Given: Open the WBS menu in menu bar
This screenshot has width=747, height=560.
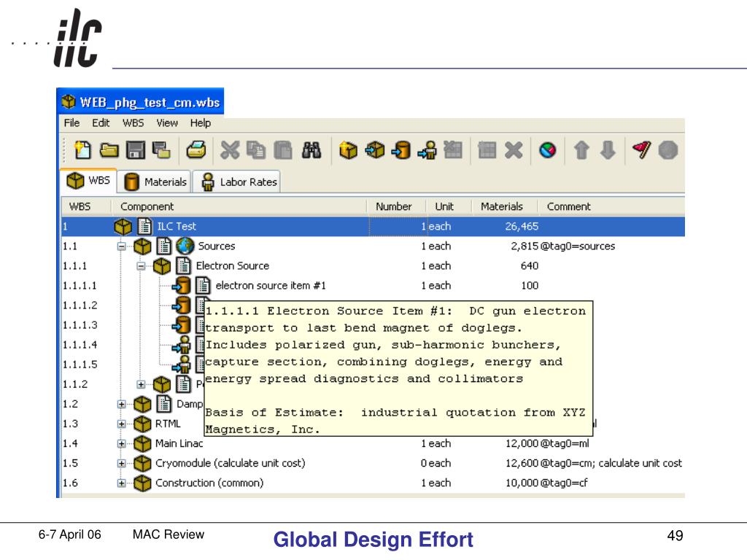Looking at the screenshot, I should coord(133,122).
